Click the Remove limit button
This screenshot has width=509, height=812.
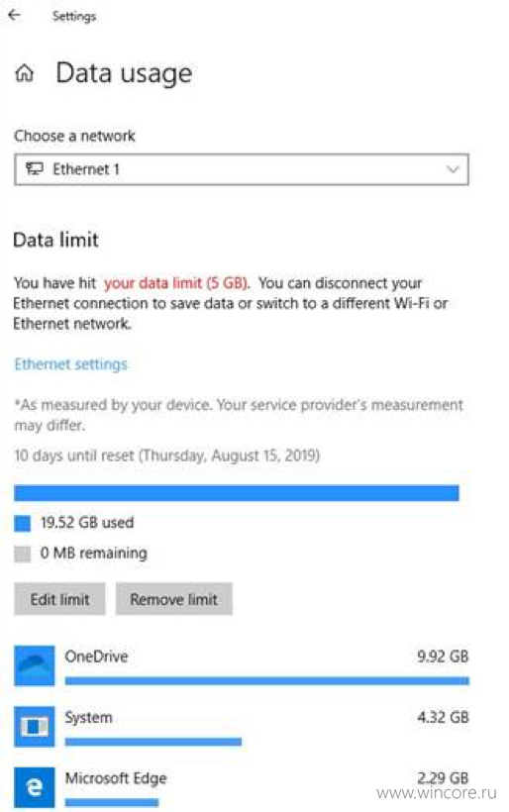click(174, 599)
